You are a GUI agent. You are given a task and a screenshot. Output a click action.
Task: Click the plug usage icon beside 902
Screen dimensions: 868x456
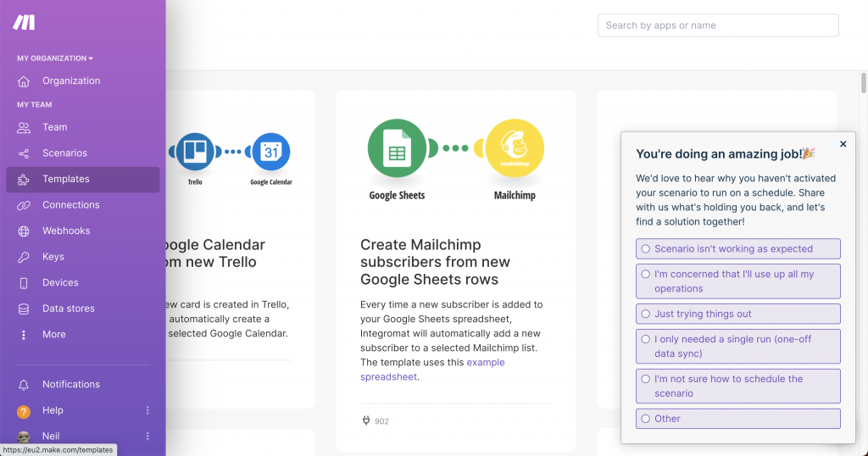[366, 420]
